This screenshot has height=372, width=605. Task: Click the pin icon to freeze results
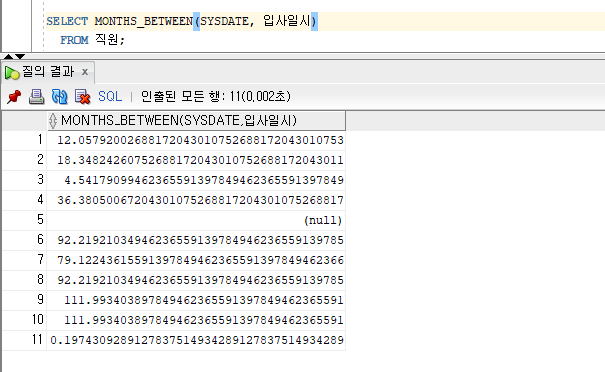[x=14, y=96]
